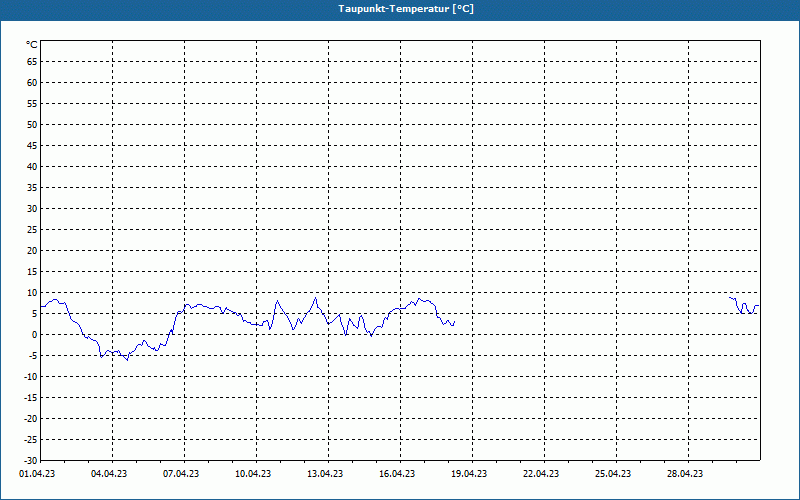Viewport: 800px width, 500px height.
Task: Click the 22.04.23 date label
Action: (541, 474)
